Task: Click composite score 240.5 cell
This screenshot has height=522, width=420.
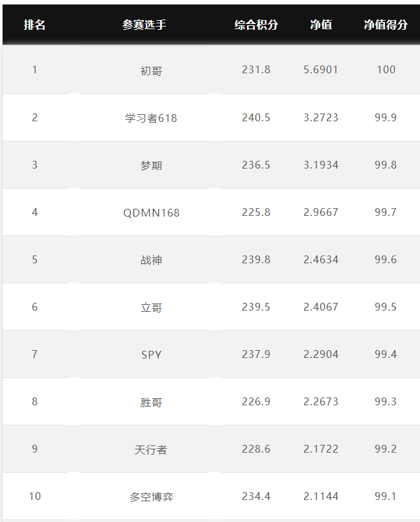Action: pyautogui.click(x=256, y=117)
